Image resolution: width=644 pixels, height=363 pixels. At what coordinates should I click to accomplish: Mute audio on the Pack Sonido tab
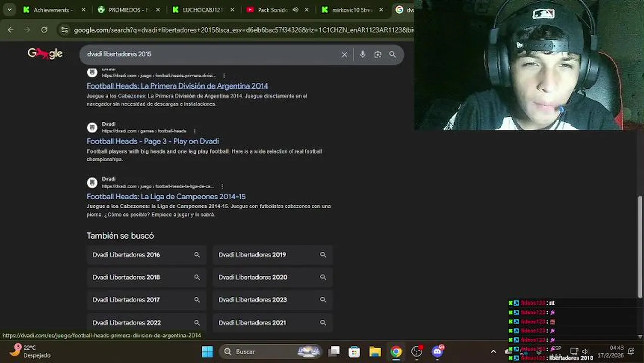295,10
